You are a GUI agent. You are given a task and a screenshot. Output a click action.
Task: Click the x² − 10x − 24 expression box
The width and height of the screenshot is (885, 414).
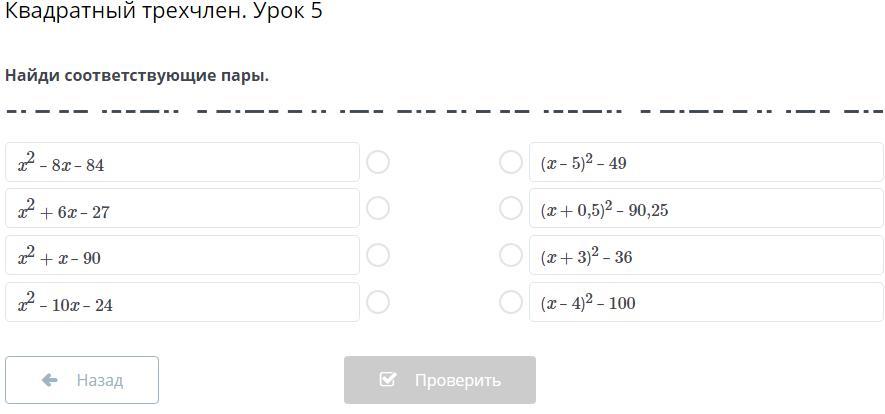click(182, 302)
